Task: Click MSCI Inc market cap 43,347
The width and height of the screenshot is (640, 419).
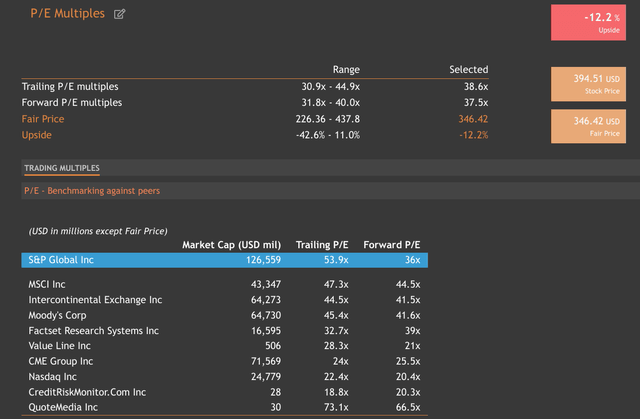Action: 266,284
